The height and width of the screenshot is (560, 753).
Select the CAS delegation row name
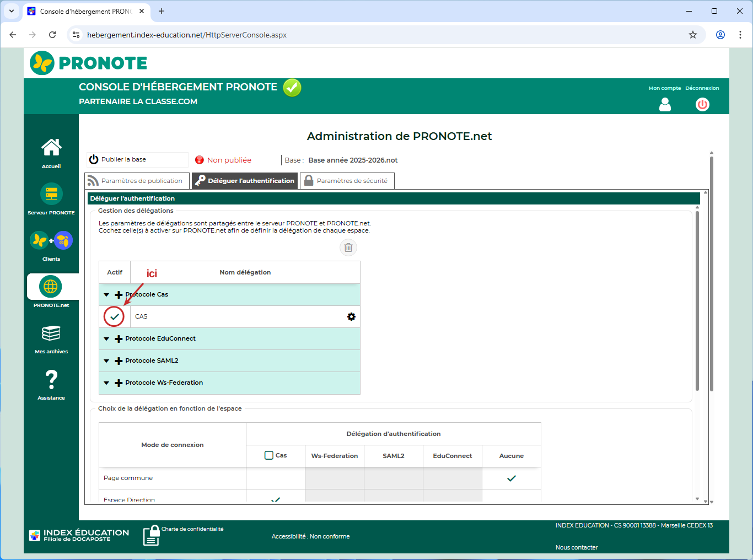141,316
